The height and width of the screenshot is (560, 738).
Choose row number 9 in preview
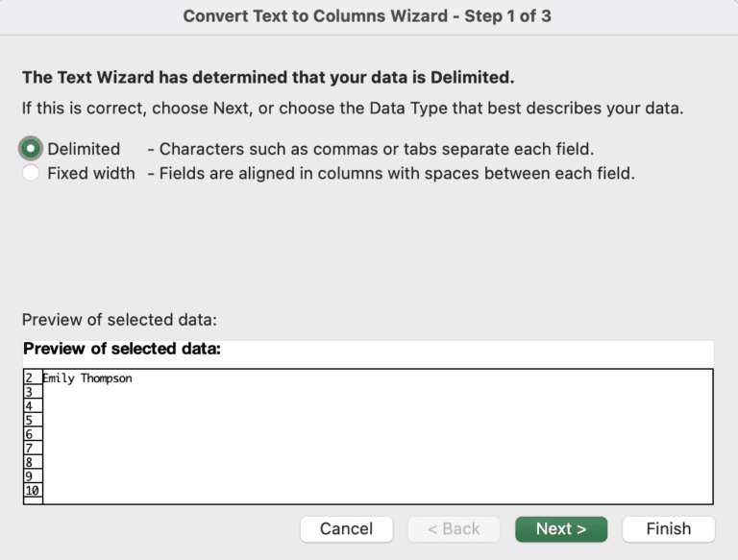click(x=29, y=475)
